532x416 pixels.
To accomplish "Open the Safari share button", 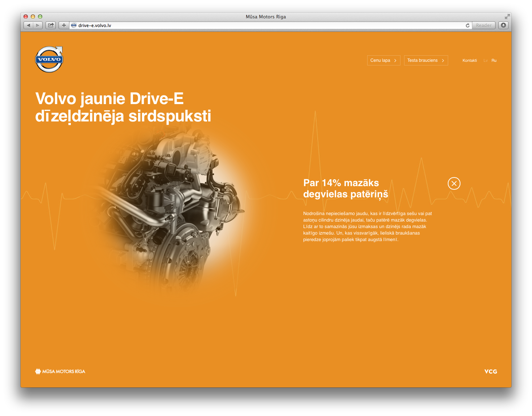I will pyautogui.click(x=51, y=25).
